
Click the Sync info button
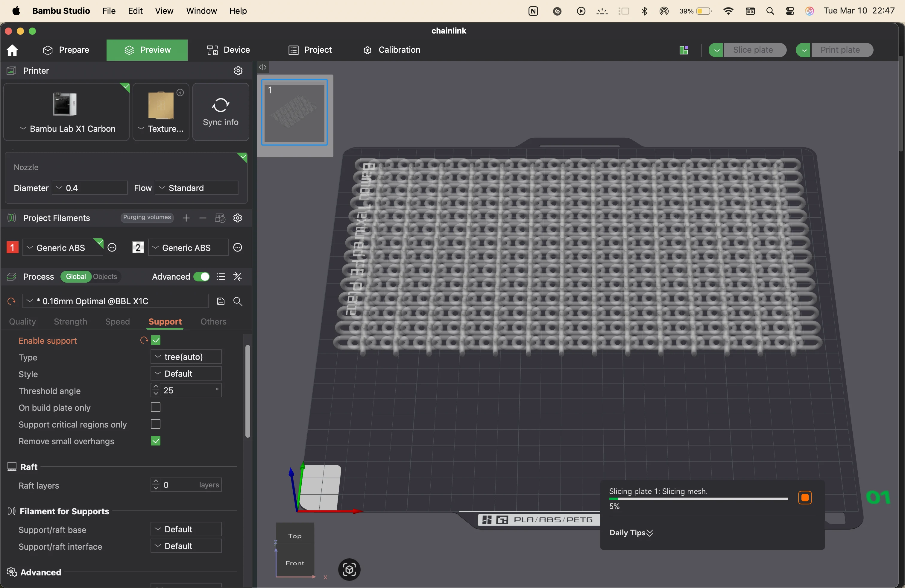[x=221, y=112]
